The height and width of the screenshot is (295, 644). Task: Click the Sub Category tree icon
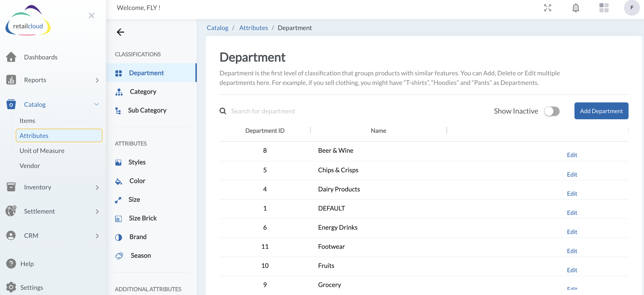click(x=118, y=110)
